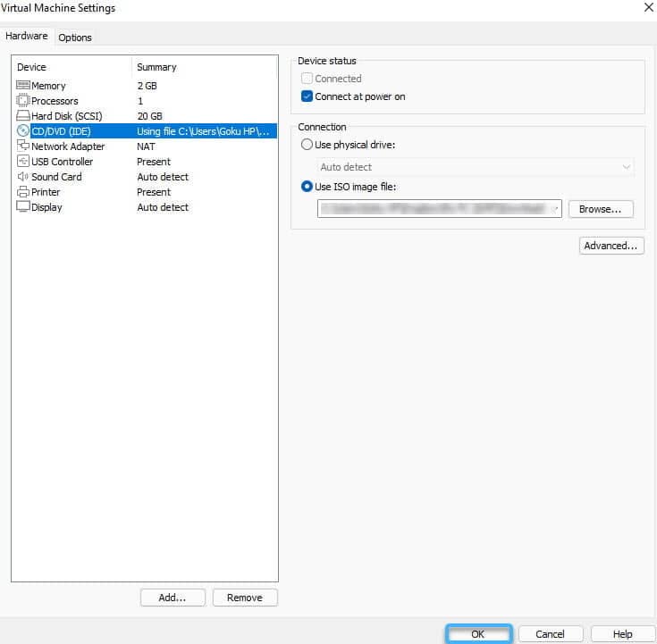Click Browse to pick an ISO
Screen dimensions: 657x644
tap(600, 209)
